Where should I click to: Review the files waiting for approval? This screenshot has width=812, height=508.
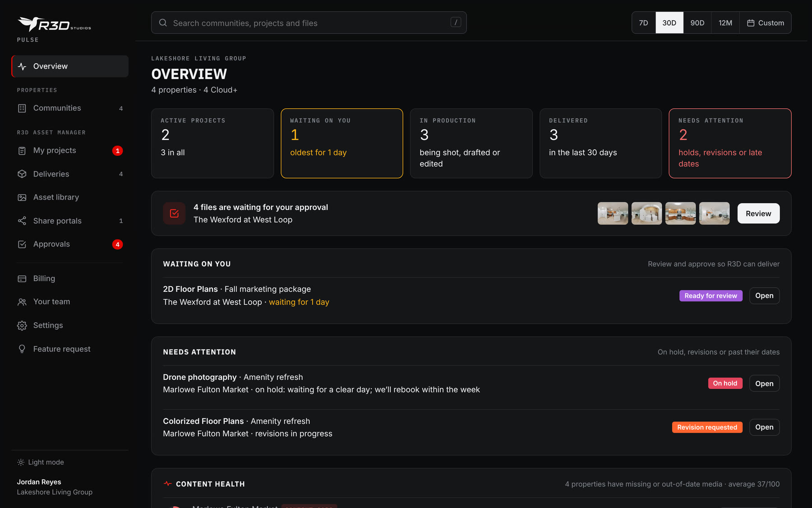(x=758, y=214)
